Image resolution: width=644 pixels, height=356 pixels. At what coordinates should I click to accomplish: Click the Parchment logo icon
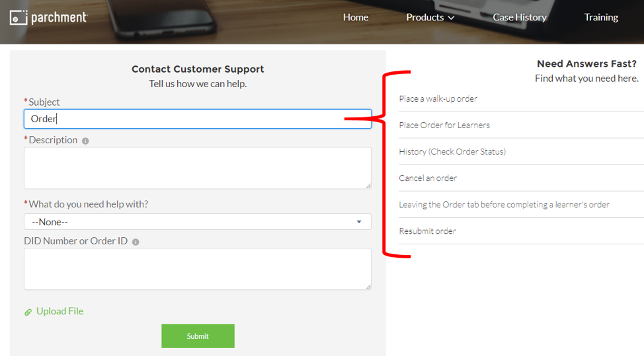click(x=18, y=18)
